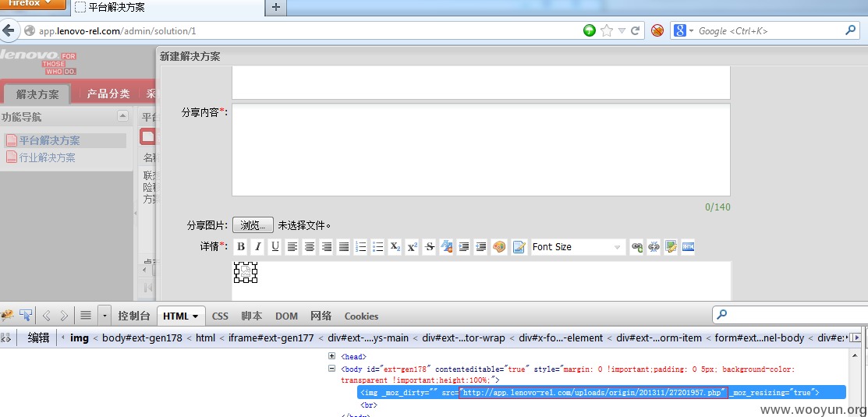Toggle Firebug command line list icon

pos(86,316)
